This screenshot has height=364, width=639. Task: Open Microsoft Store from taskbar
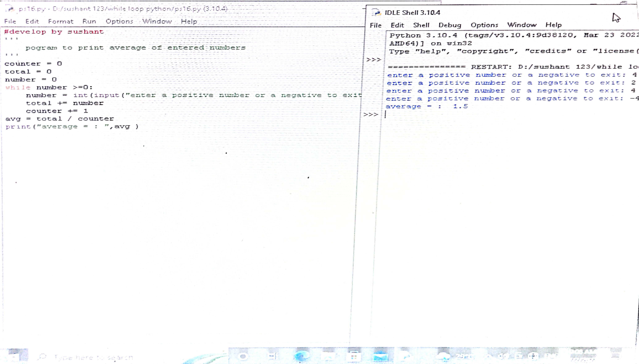[354, 356]
